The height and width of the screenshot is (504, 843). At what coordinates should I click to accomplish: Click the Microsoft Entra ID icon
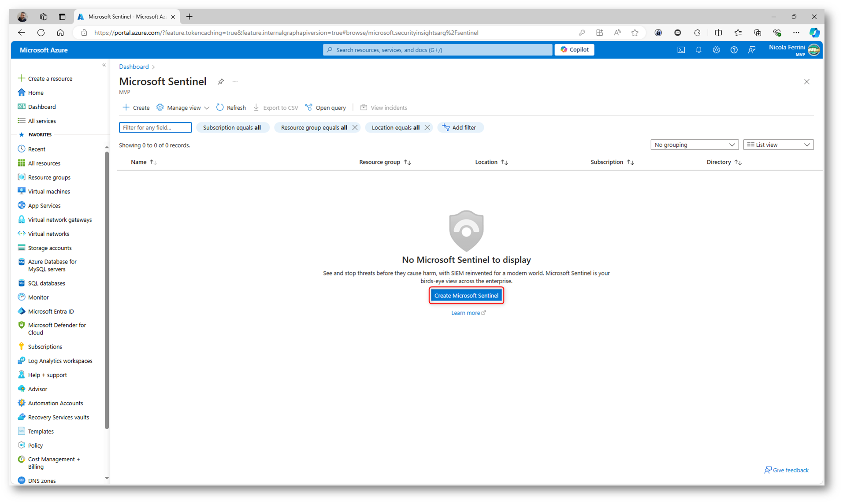pyautogui.click(x=21, y=311)
